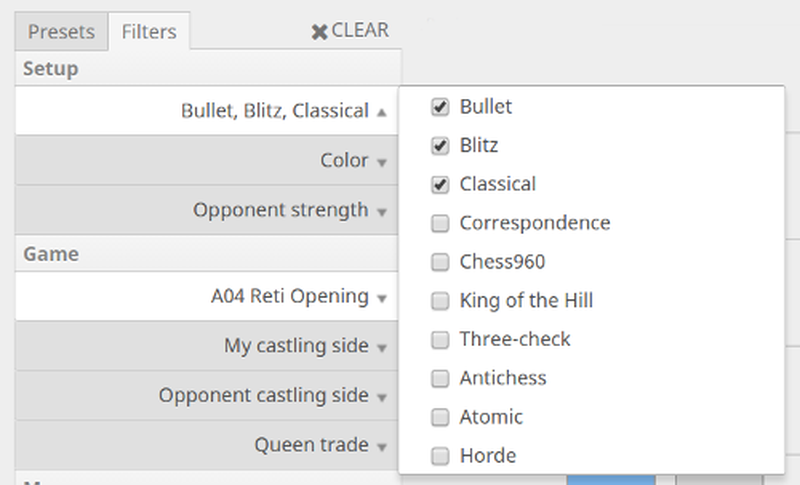Viewport: 800px width, 485px height.
Task: Disable the Classical checkbox
Action: click(440, 185)
